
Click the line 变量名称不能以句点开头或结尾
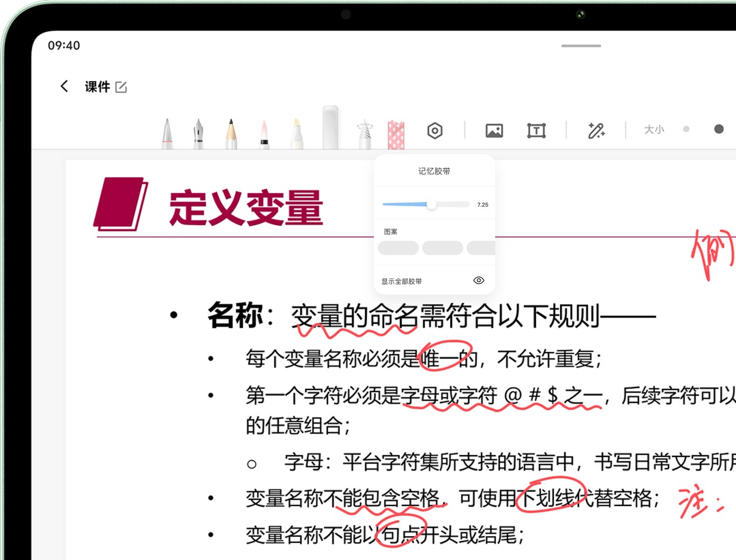(385, 535)
